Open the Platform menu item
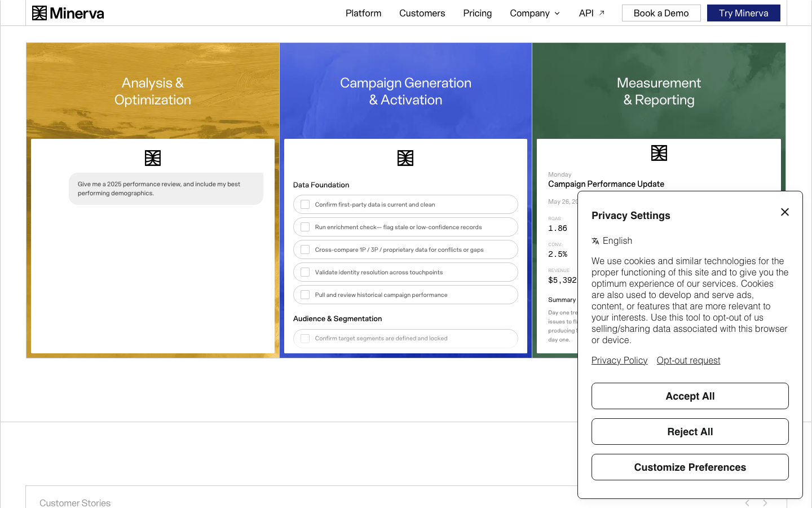The image size is (812, 508). coord(364,13)
